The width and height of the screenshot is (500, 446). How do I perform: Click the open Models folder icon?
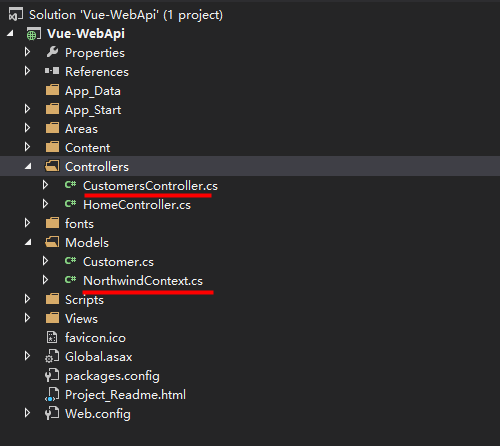[x=52, y=242]
